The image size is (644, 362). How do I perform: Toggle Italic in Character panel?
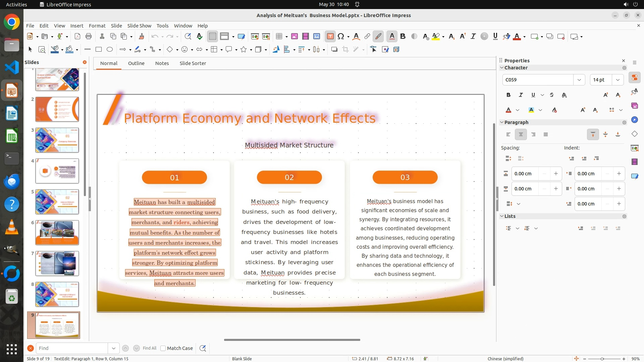(x=521, y=95)
